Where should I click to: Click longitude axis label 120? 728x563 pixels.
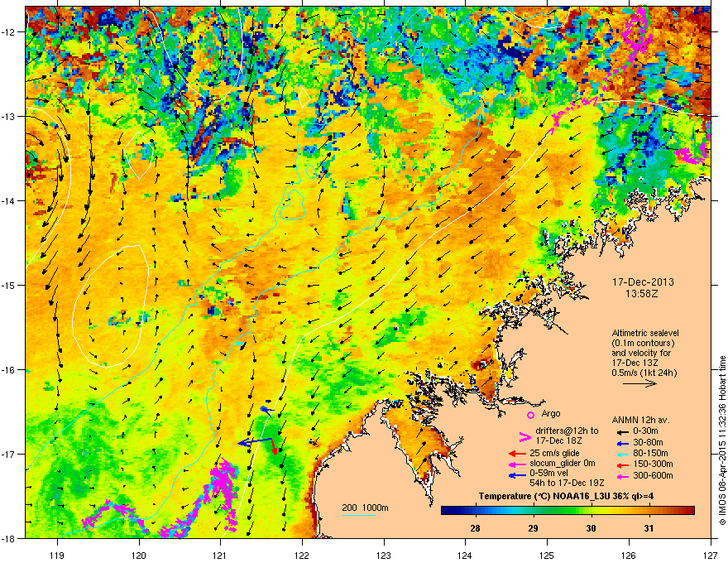[139, 555]
